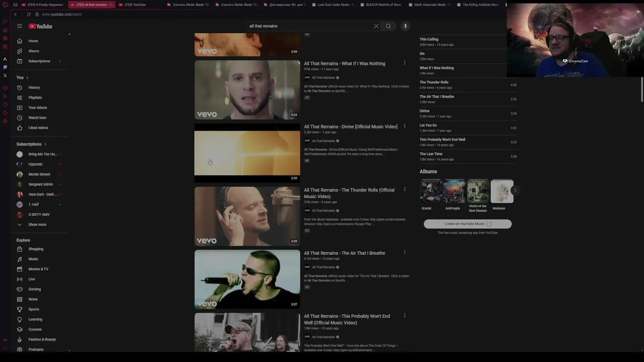Open options menu for The Air That I Breathe

(x=405, y=252)
